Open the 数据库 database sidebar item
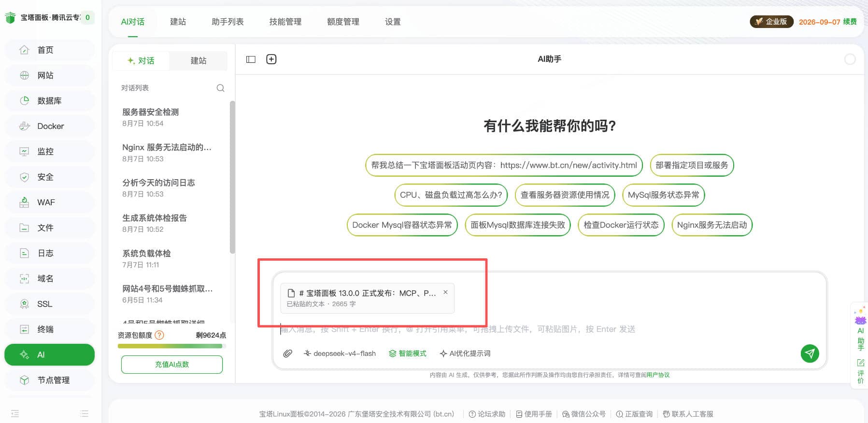This screenshot has height=423, width=868. 49,101
